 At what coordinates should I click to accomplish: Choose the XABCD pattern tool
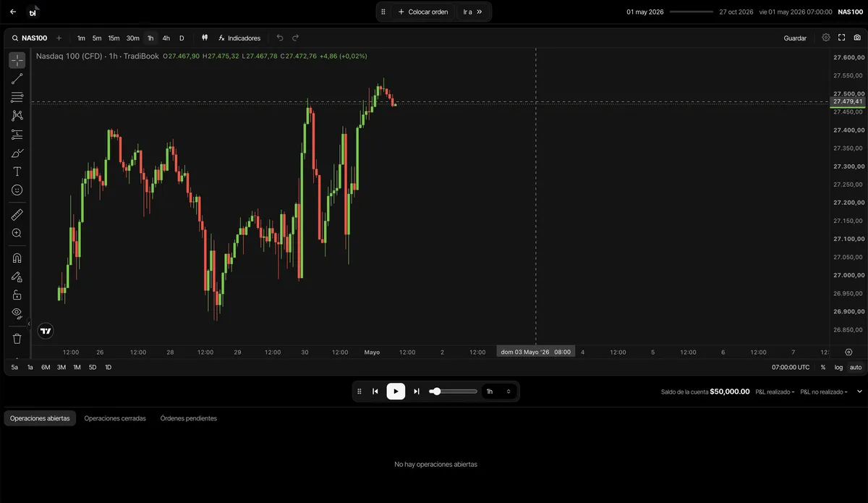[17, 116]
